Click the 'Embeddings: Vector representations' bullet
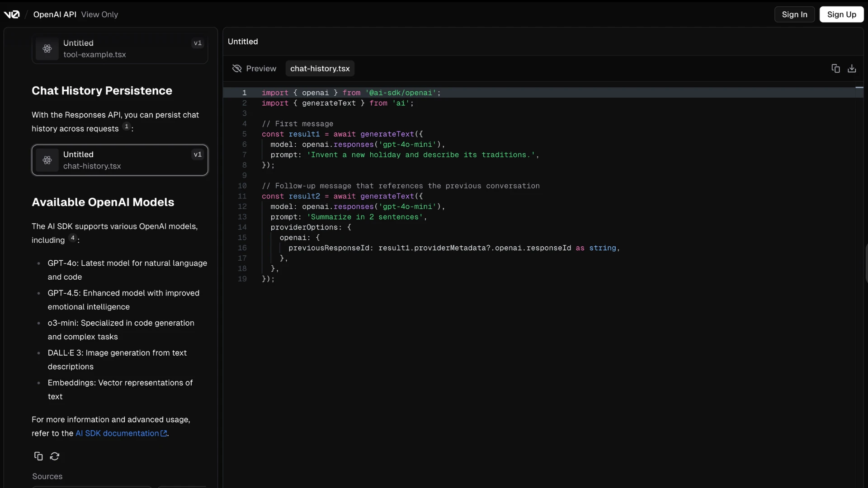Viewport: 868px width, 488px height. tap(120, 389)
